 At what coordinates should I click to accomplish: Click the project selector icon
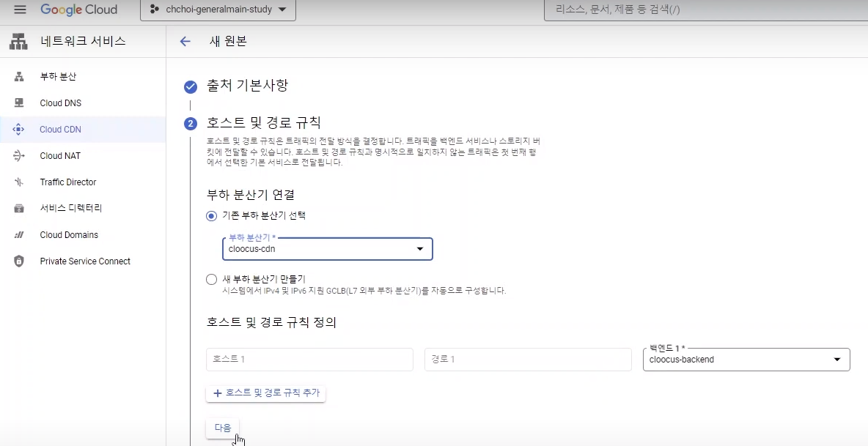point(155,10)
